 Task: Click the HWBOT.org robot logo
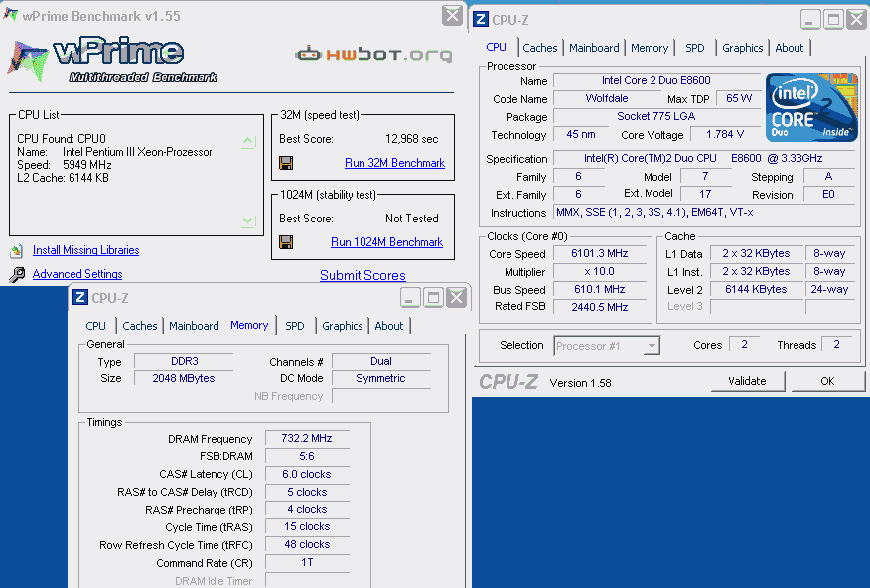point(373,54)
